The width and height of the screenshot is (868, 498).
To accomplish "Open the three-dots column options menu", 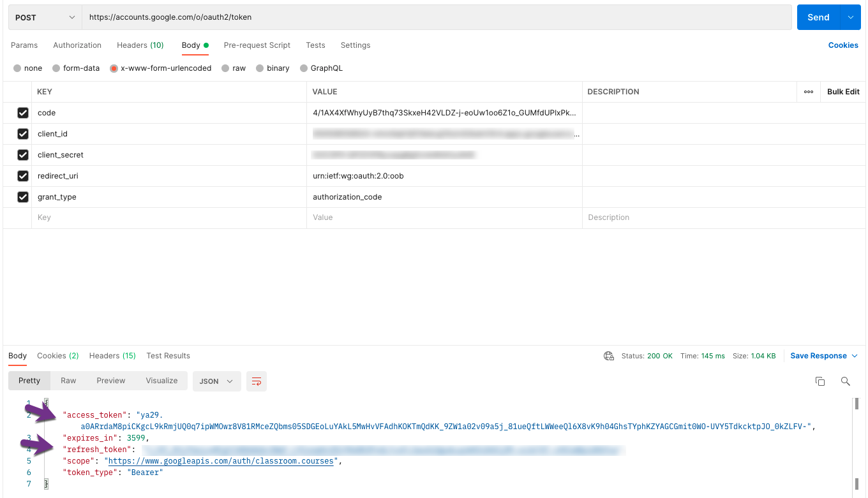I will click(809, 92).
